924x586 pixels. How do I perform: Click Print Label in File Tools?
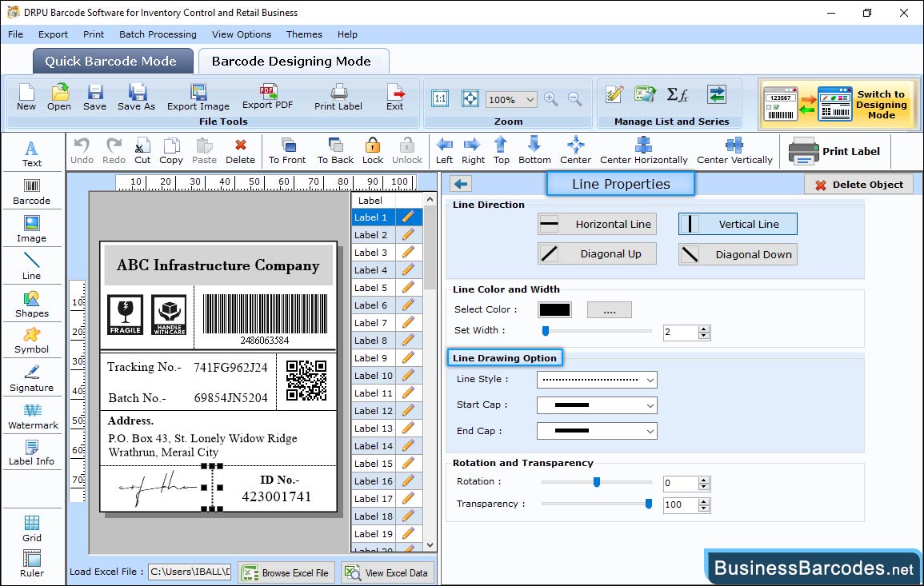(x=338, y=98)
